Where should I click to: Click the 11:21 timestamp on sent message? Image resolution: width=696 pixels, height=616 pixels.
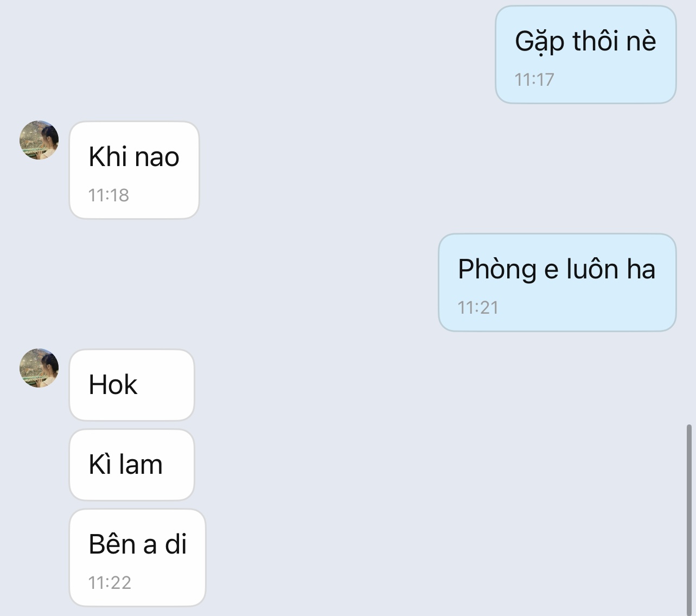click(x=478, y=308)
